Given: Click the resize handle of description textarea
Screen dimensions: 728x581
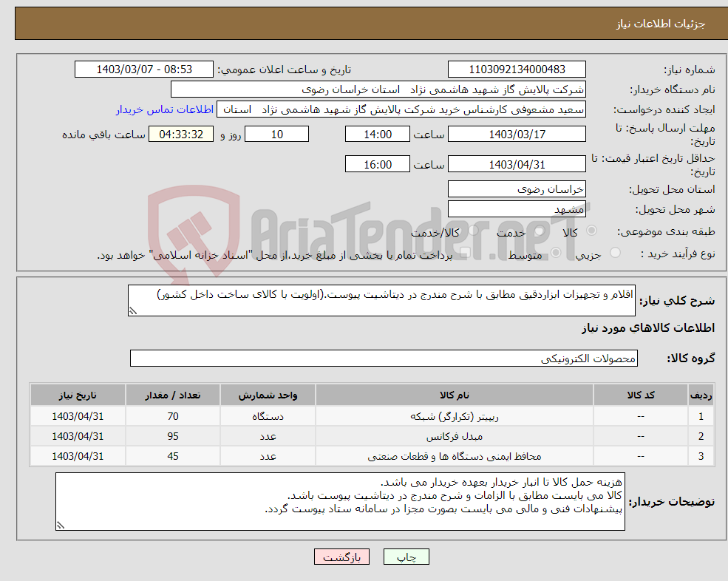Looking at the screenshot, I should [x=133, y=312].
